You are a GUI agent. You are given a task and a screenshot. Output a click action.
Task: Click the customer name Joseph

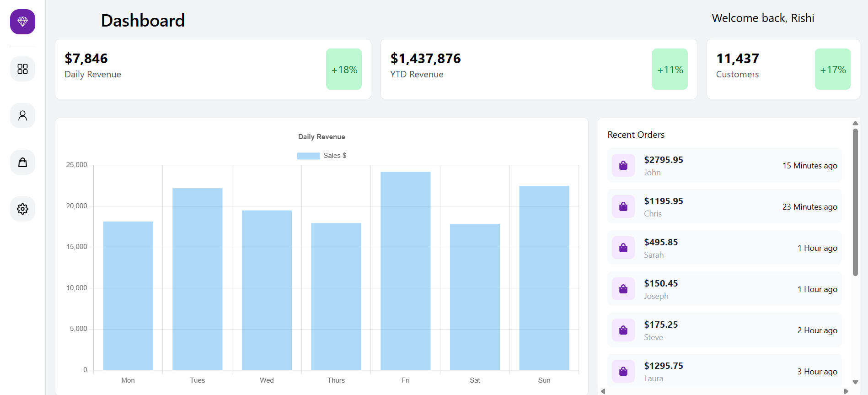pos(656,296)
